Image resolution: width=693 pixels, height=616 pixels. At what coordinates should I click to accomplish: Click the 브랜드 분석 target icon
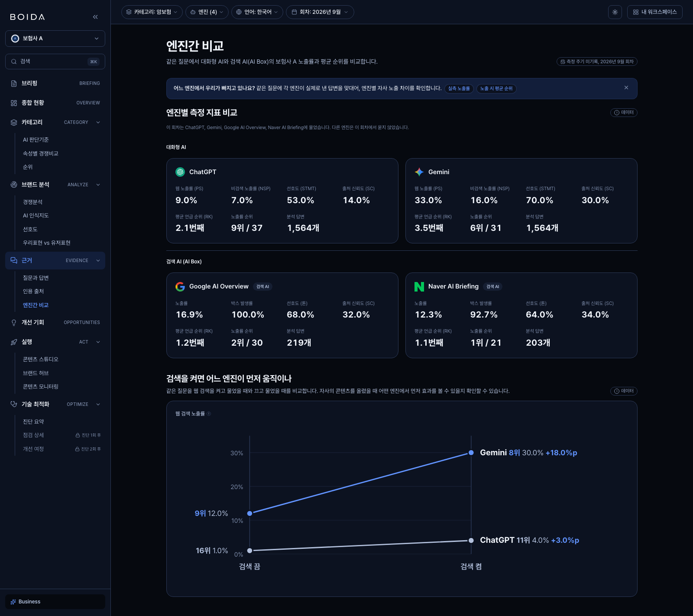click(x=14, y=185)
